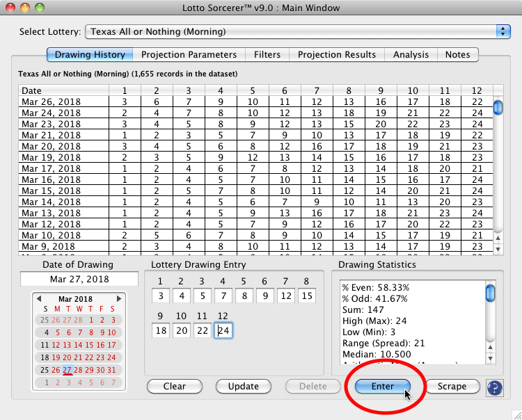522x420 pixels.
Task: Click the yellow minimize window button
Action: (25, 8)
